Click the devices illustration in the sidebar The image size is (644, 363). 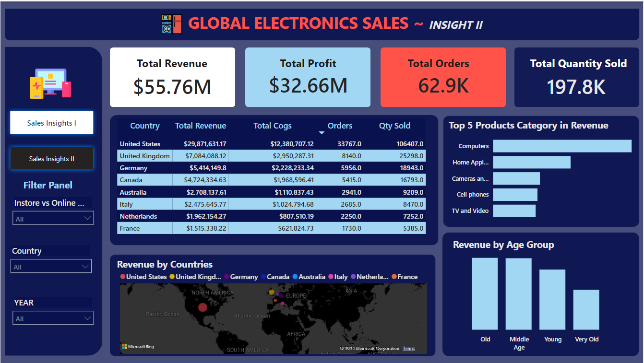[50, 83]
